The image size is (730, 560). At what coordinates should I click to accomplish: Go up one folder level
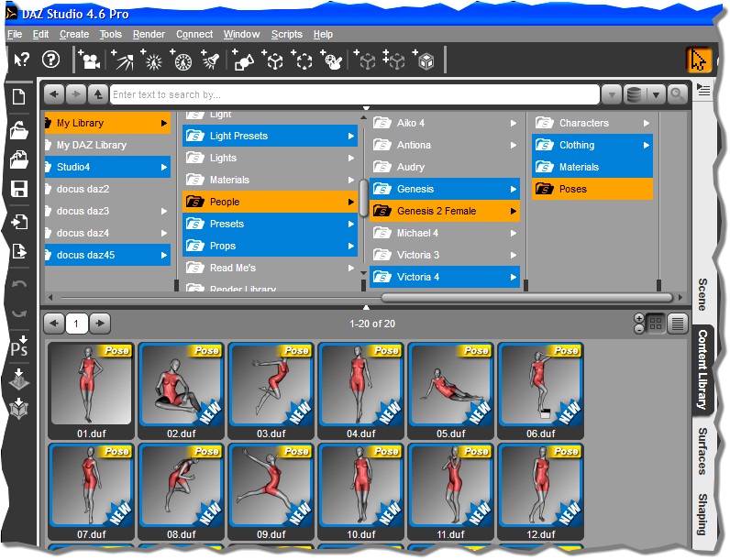coord(97,94)
